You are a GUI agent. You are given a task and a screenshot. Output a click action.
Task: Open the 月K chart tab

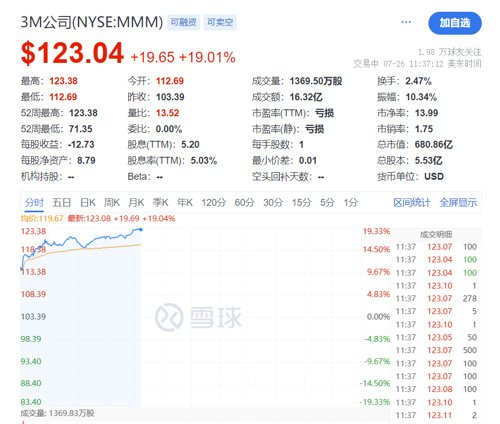tap(136, 202)
